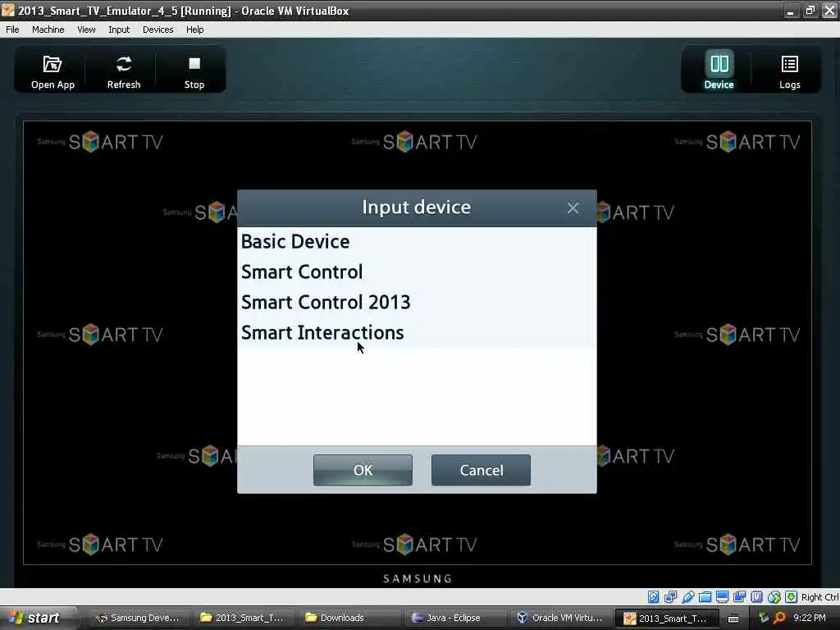Stop the running app with the Stop icon

click(194, 64)
